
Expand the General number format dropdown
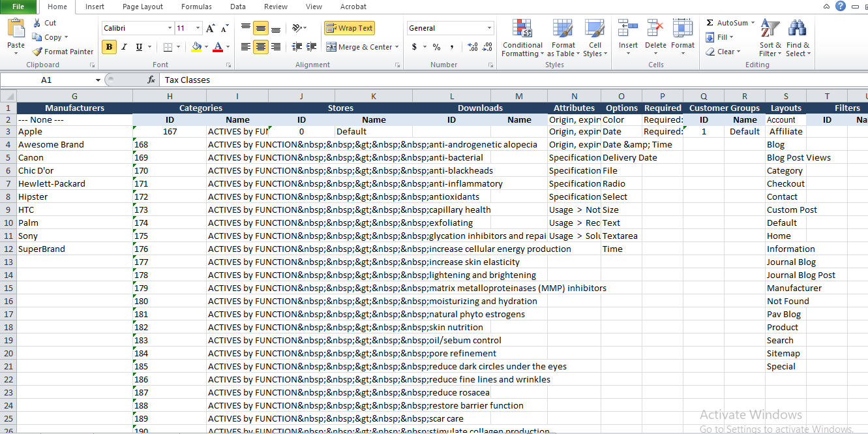tap(489, 28)
